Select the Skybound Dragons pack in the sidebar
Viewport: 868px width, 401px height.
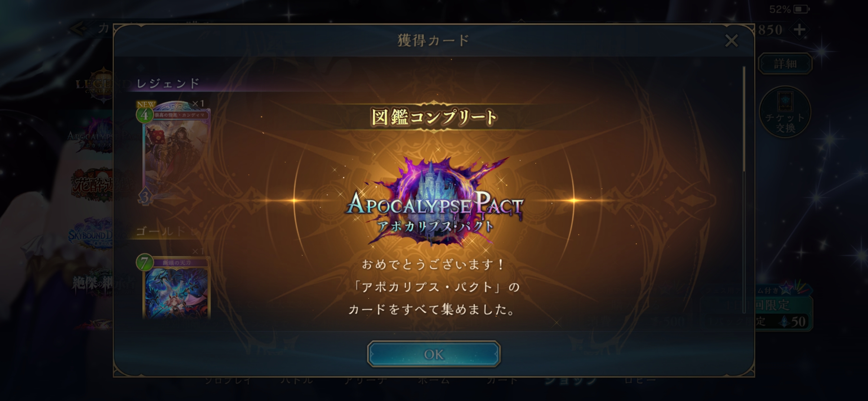(x=91, y=234)
